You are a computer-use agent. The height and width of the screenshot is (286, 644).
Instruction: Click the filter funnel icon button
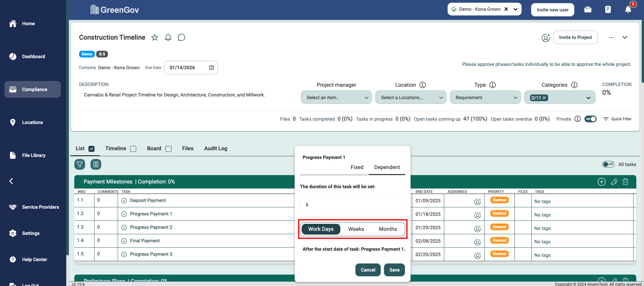tap(80, 164)
